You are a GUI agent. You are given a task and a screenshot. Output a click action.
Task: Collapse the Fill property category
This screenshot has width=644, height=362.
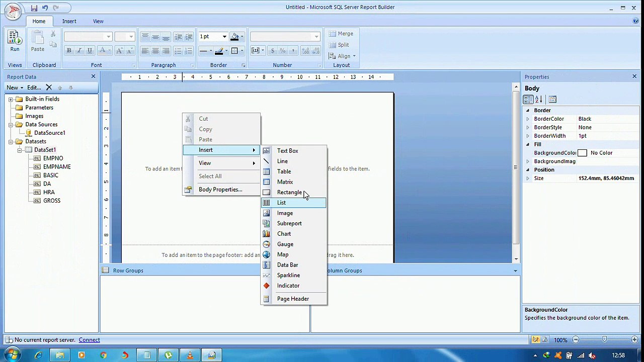[x=528, y=144]
